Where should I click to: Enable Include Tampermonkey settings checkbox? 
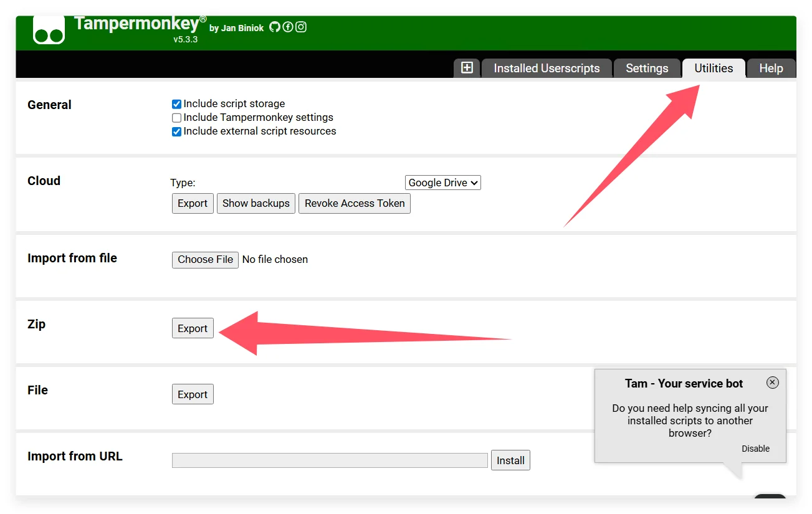tap(176, 118)
